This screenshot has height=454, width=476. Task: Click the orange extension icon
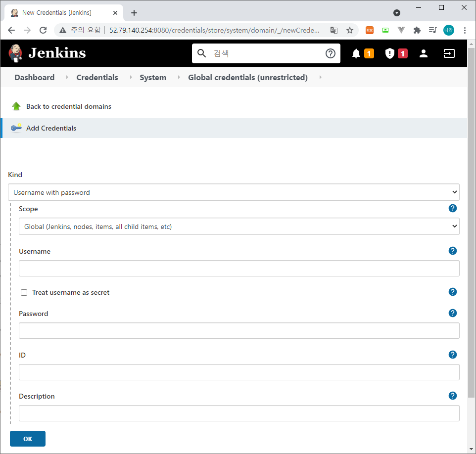(370, 30)
